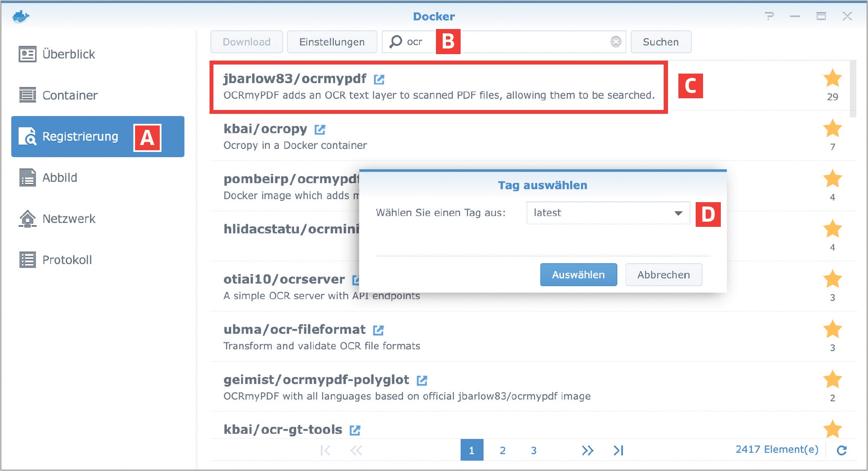Open external link for kbai/ocr-gt-tools
Viewport: 868px width, 471px height.
coord(355,430)
